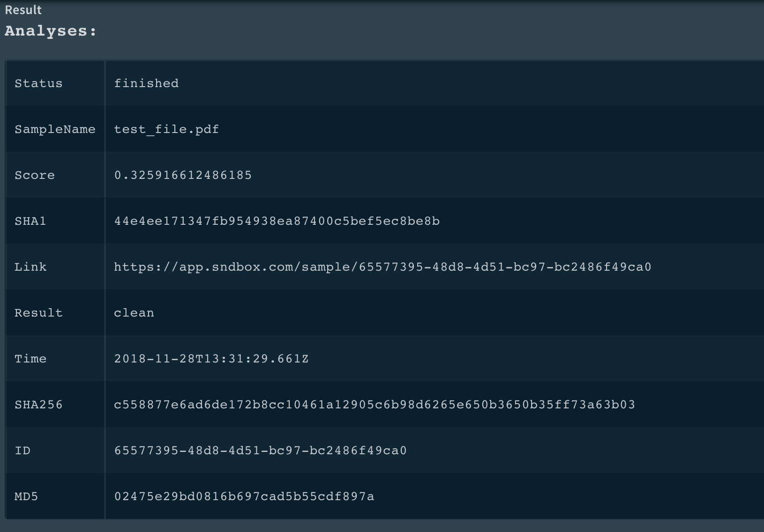Select the test_file.pdf sample name

[166, 129]
